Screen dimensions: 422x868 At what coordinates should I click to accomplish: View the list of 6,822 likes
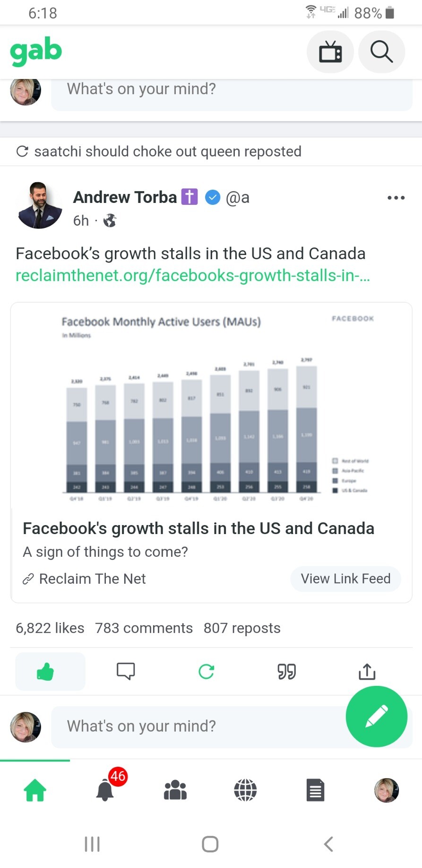click(50, 628)
